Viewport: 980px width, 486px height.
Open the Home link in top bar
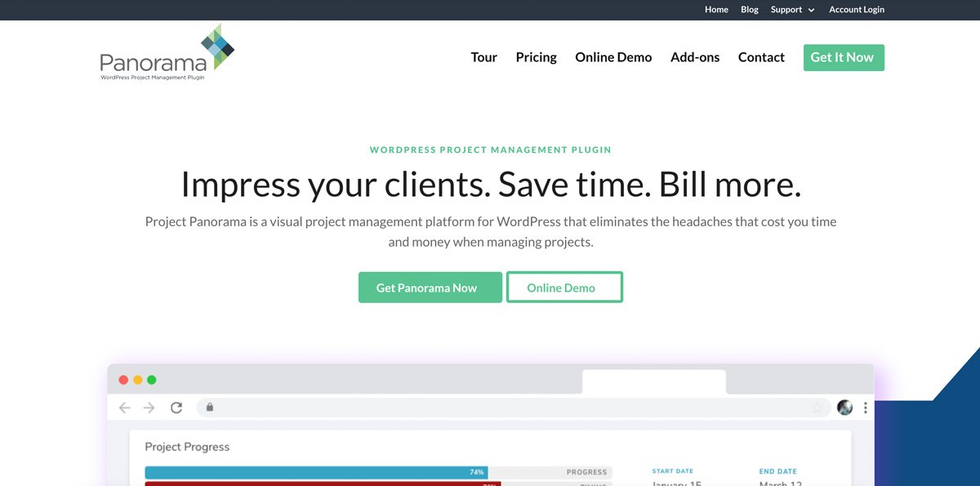716,10
